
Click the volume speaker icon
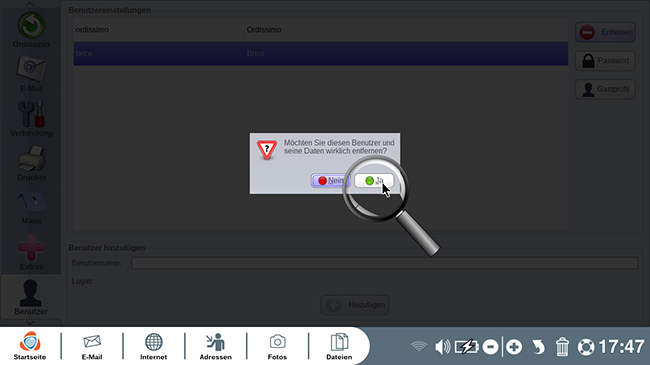point(442,347)
